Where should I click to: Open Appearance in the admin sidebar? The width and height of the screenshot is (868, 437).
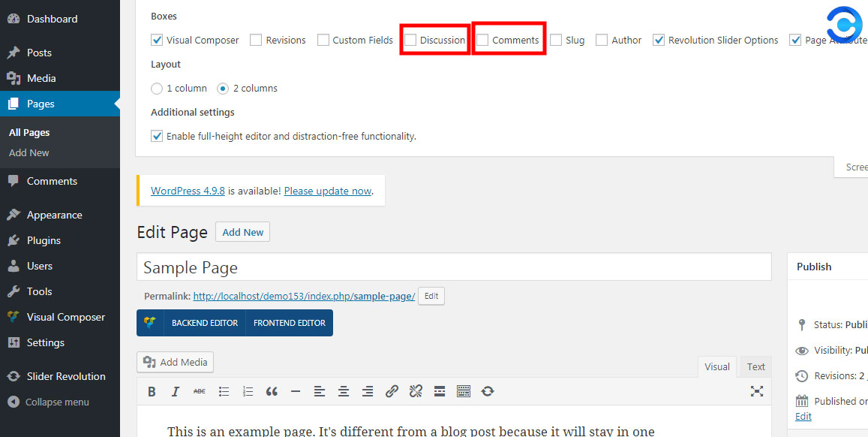click(54, 215)
